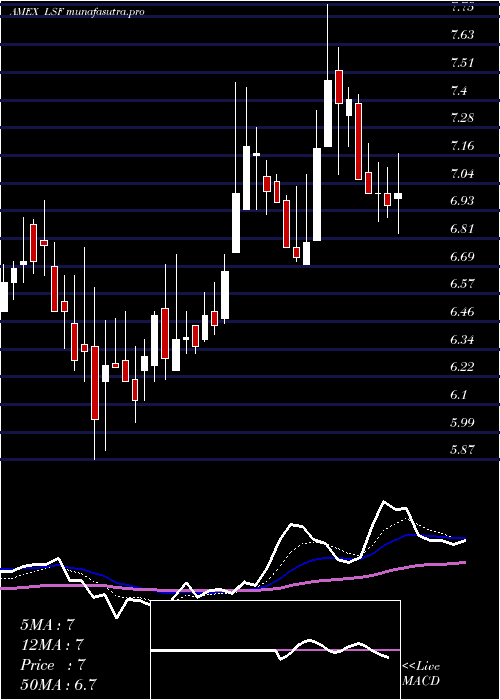This screenshot has width=500, height=700.
Task: Click the 50MA : 6.7 readout
Action: click(58, 685)
